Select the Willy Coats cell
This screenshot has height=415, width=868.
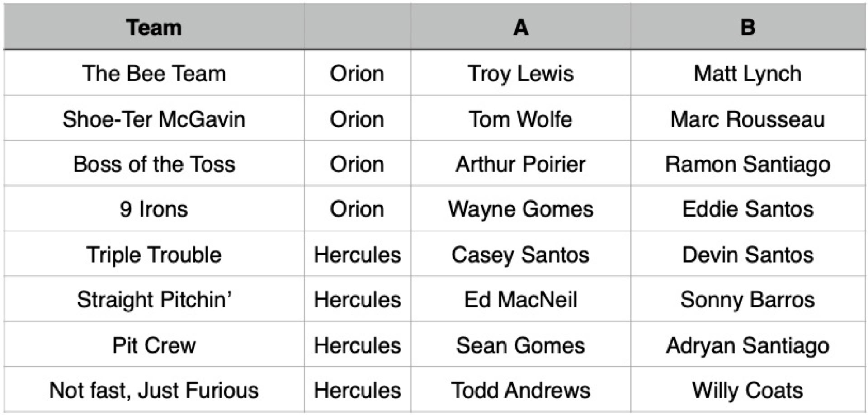pyautogui.click(x=748, y=390)
